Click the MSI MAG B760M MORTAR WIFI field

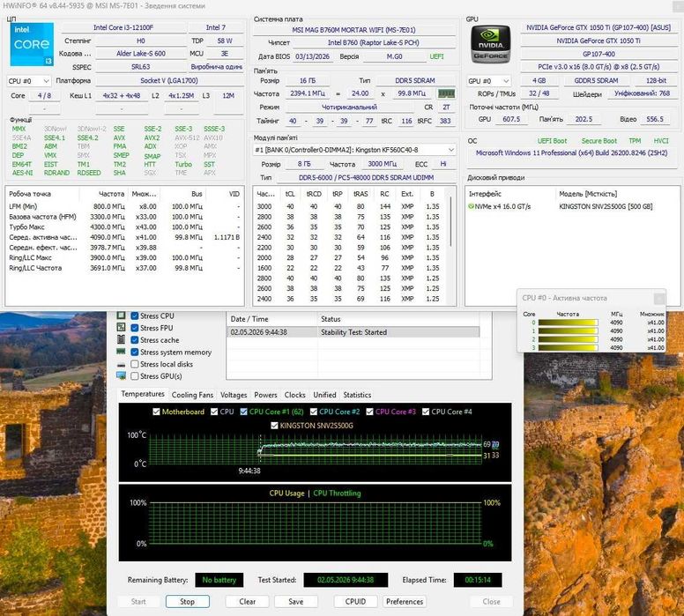[x=353, y=30]
